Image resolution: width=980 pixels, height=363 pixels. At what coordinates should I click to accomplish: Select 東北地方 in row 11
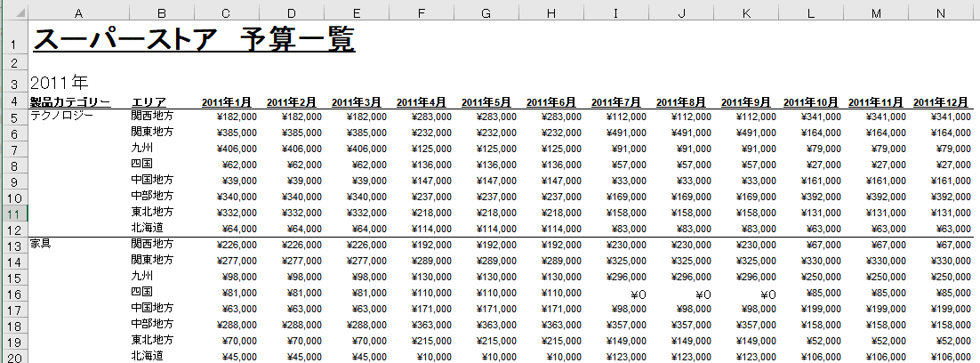click(152, 211)
